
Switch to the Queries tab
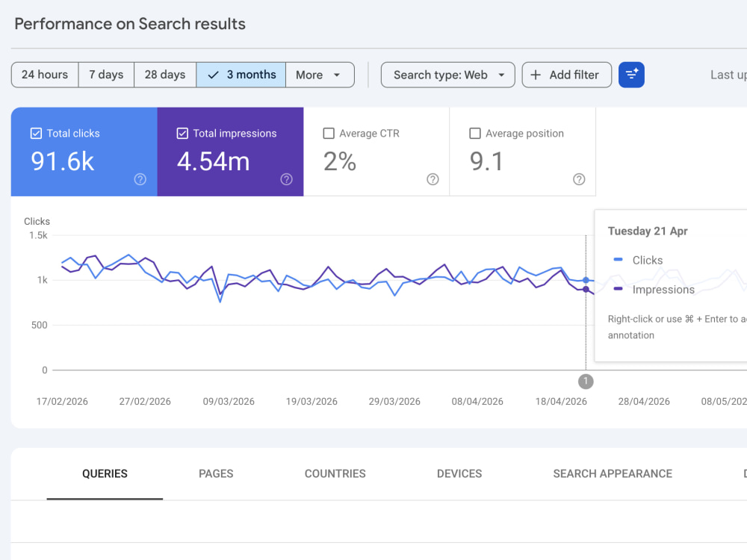pos(105,474)
